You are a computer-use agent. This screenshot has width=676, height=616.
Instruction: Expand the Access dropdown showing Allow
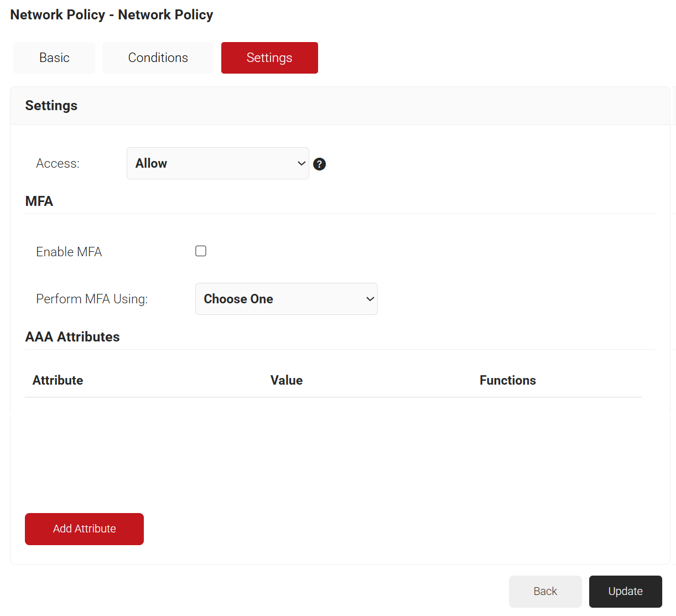(x=217, y=163)
